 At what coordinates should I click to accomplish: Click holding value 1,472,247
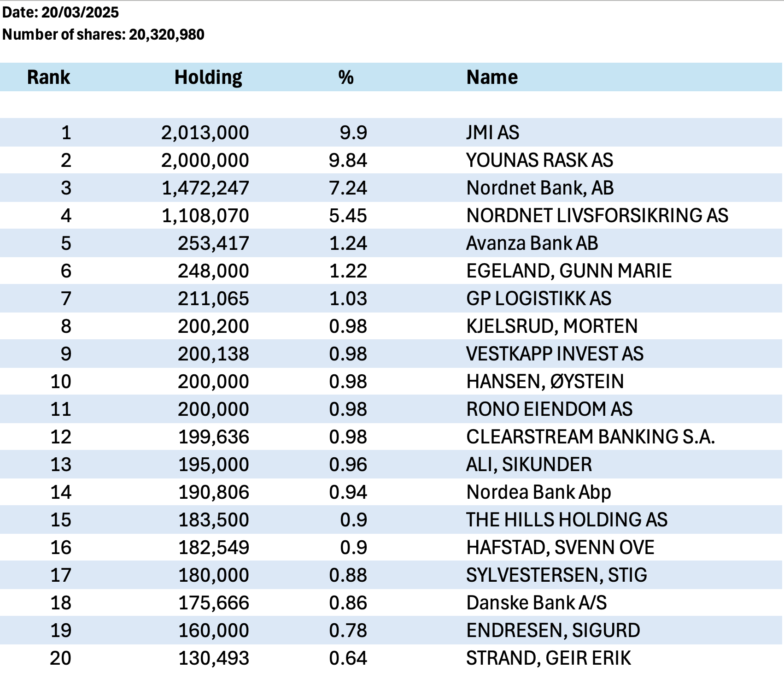click(205, 188)
